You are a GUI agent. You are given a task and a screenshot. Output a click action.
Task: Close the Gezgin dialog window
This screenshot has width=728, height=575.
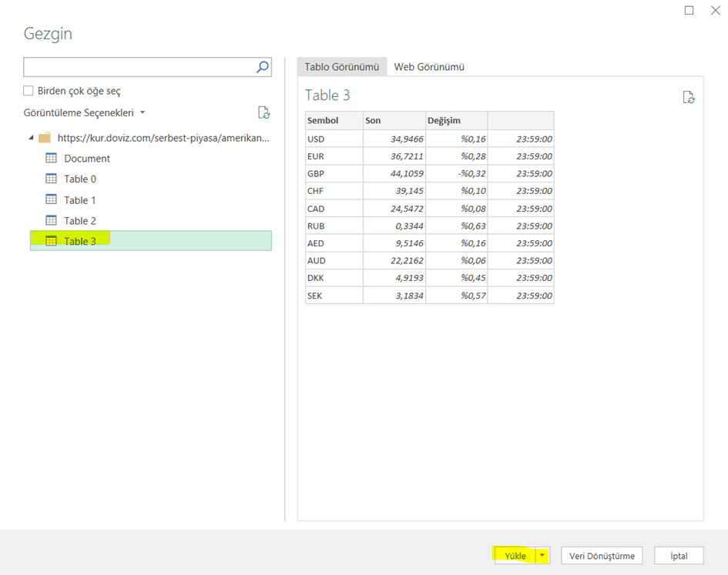pos(716,10)
